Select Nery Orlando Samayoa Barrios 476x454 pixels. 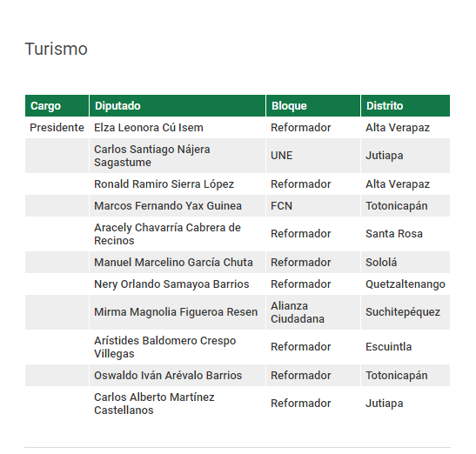click(x=171, y=284)
